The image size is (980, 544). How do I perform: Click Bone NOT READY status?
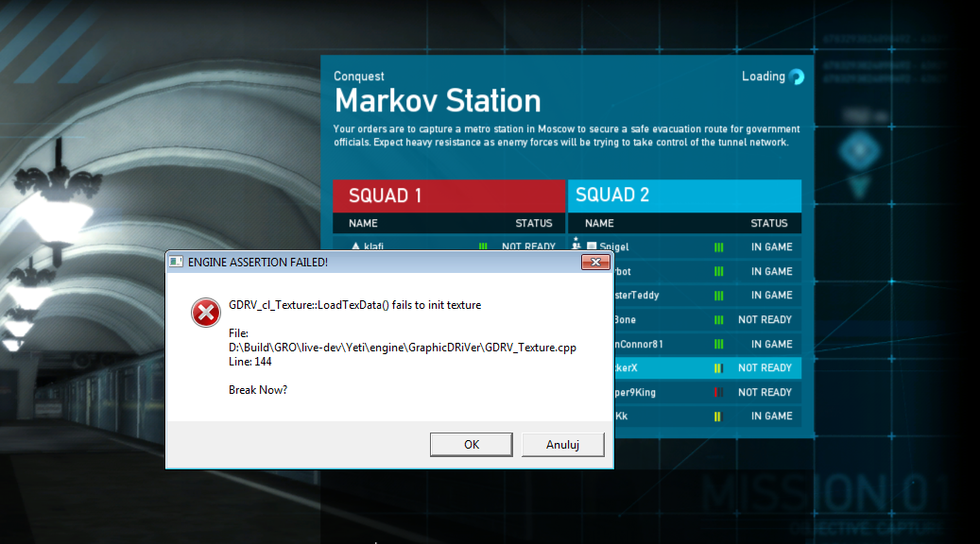(765, 320)
